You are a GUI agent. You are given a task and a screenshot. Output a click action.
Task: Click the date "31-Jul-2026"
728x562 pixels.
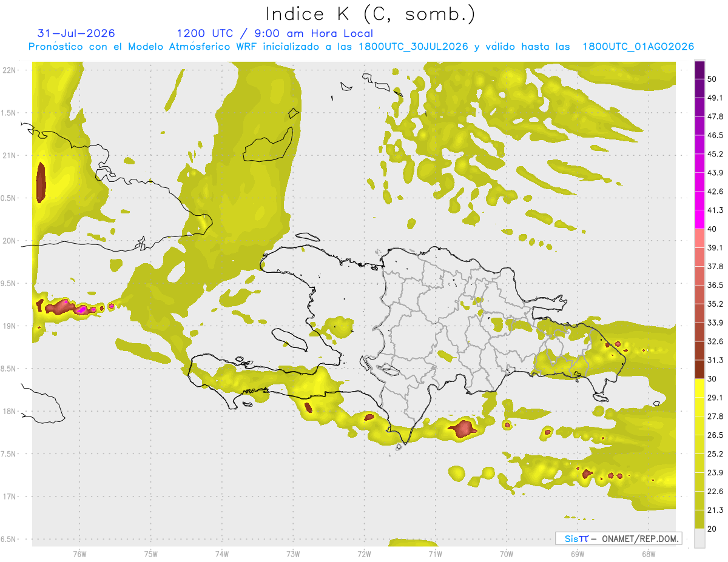click(76, 33)
